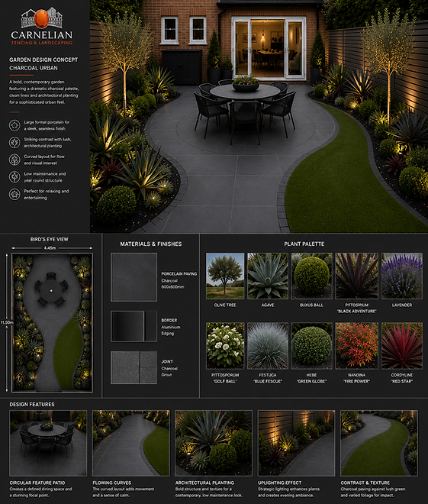The height and width of the screenshot is (504, 428).
Task: Click the icon beside 'Striking contrast with lush'
Action: 14,142
